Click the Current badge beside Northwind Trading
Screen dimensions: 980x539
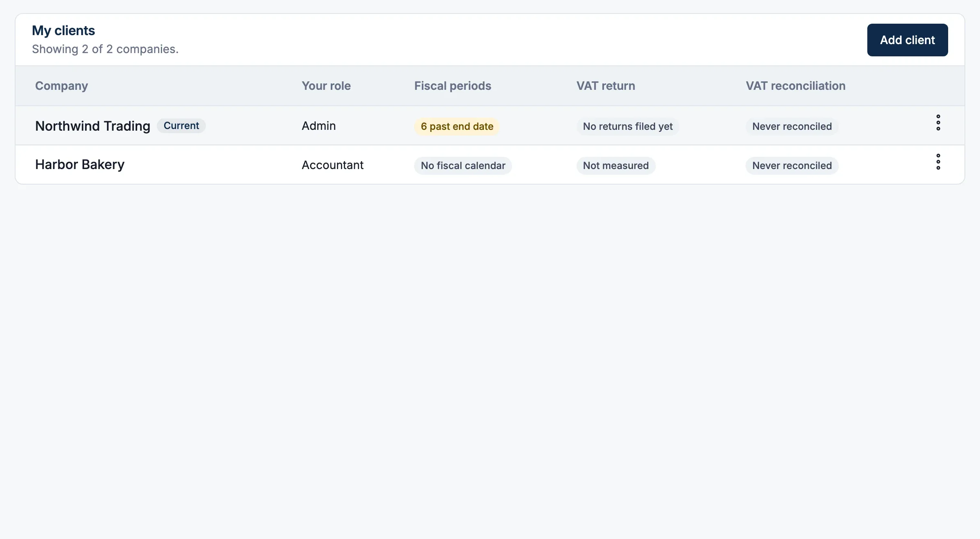181,126
